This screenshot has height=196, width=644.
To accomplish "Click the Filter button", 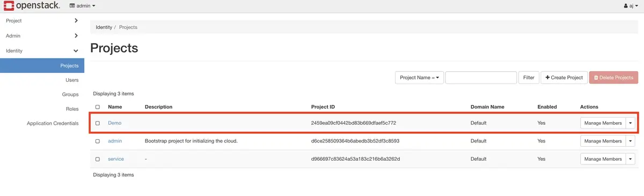I will point(529,78).
